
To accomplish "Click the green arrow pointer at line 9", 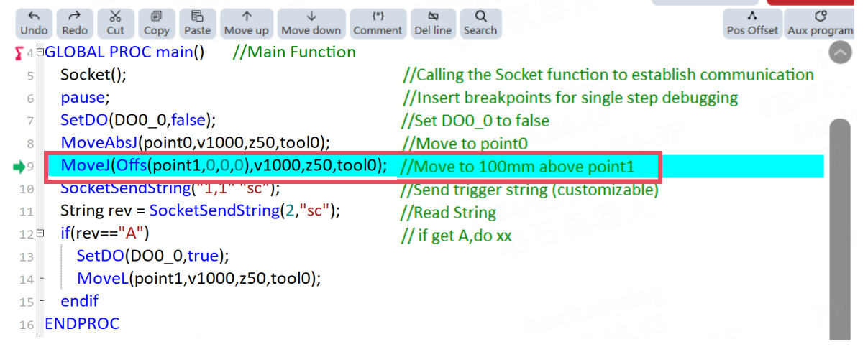I will (19, 167).
